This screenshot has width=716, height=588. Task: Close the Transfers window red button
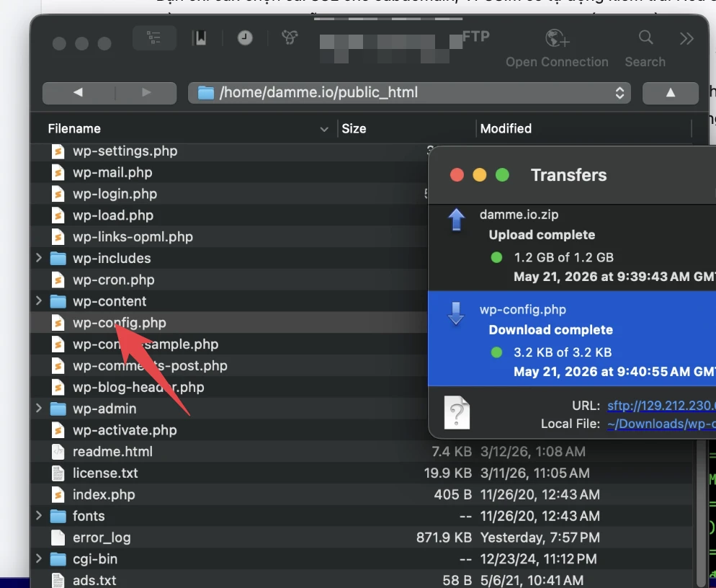(x=457, y=175)
